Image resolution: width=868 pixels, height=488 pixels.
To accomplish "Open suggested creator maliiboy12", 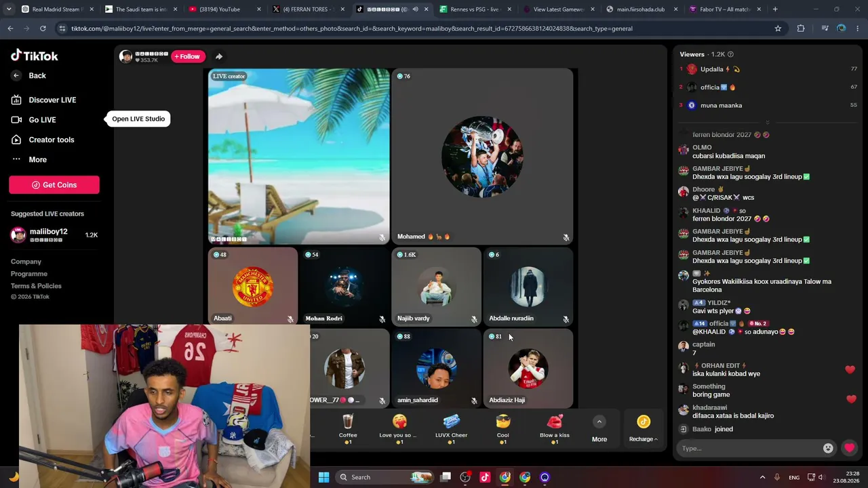I will pyautogui.click(x=54, y=235).
